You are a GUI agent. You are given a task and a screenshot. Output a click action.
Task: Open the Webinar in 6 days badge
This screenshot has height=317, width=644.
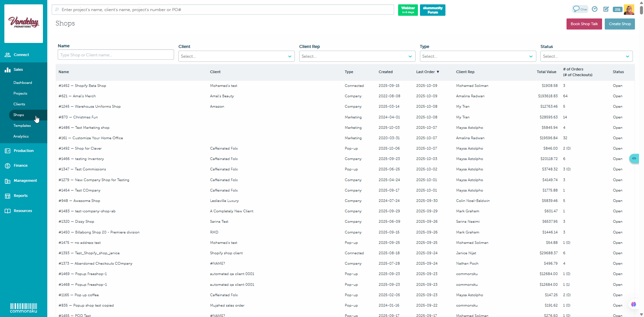click(x=408, y=10)
